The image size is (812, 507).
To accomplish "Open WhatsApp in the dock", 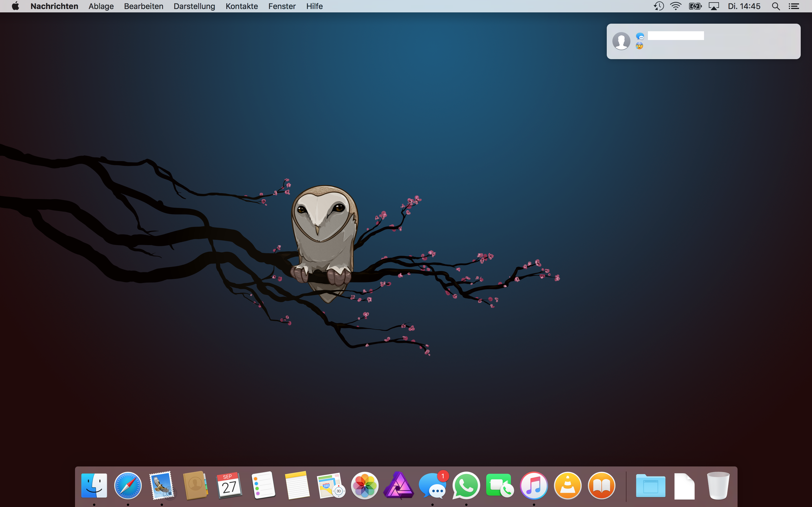I will click(466, 486).
